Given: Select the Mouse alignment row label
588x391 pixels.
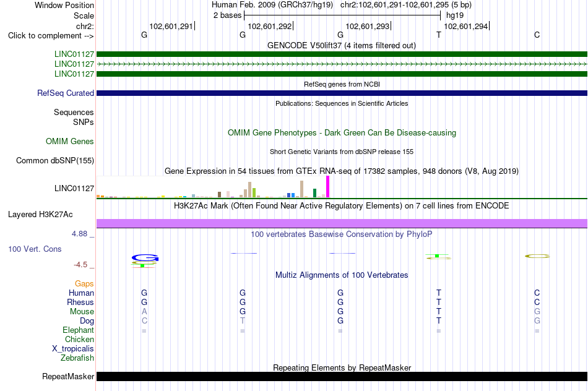Looking at the screenshot, I should (82, 312).
